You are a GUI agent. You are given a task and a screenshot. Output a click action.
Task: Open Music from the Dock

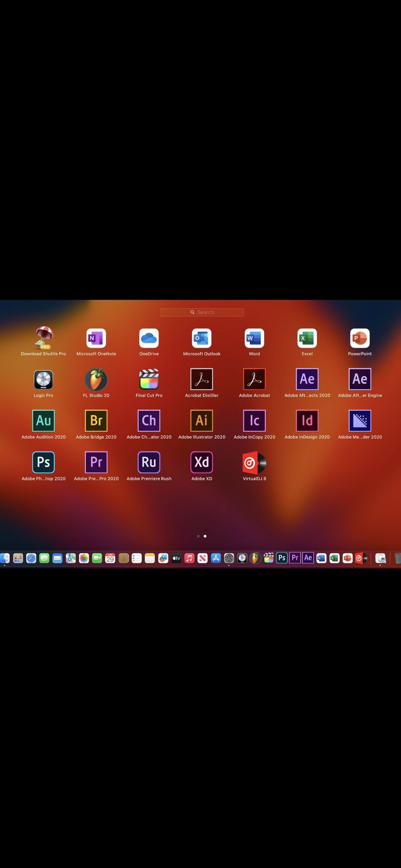pyautogui.click(x=190, y=558)
